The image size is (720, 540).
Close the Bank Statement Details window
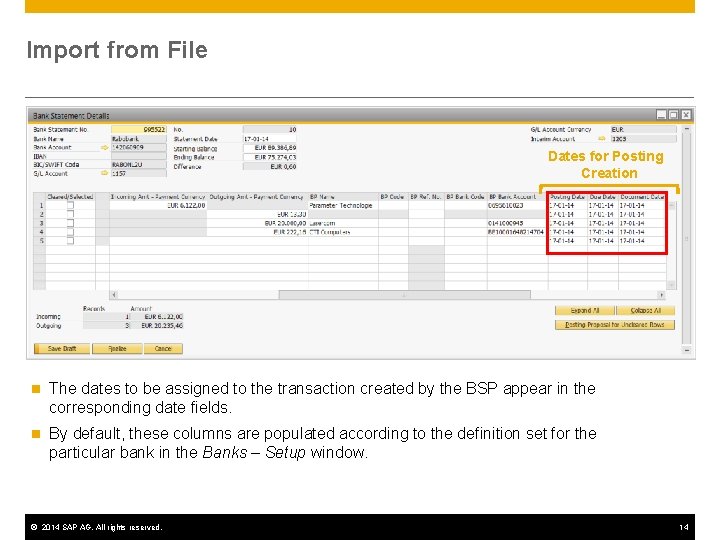(x=686, y=115)
